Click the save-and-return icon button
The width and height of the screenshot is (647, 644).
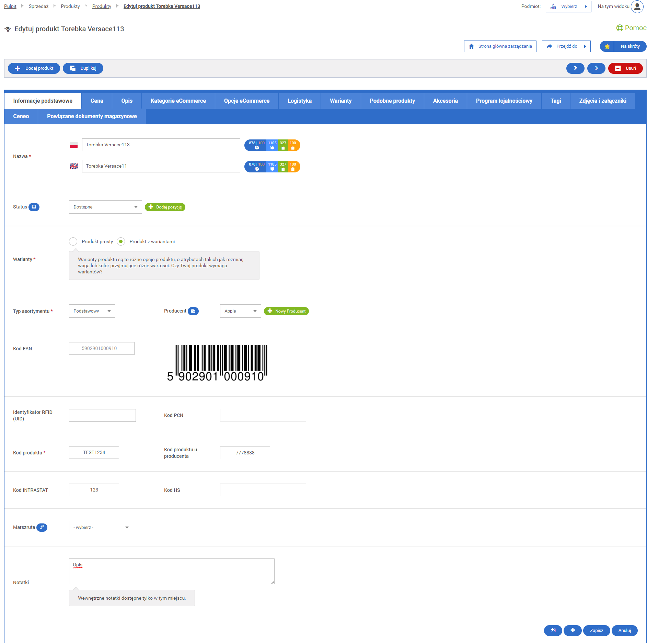coord(553,630)
